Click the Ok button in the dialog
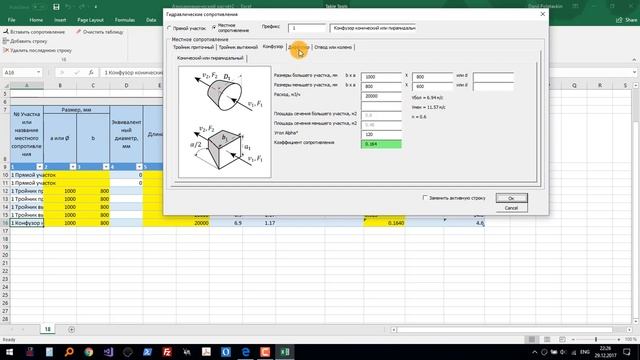The width and height of the screenshot is (640, 360). [511, 198]
